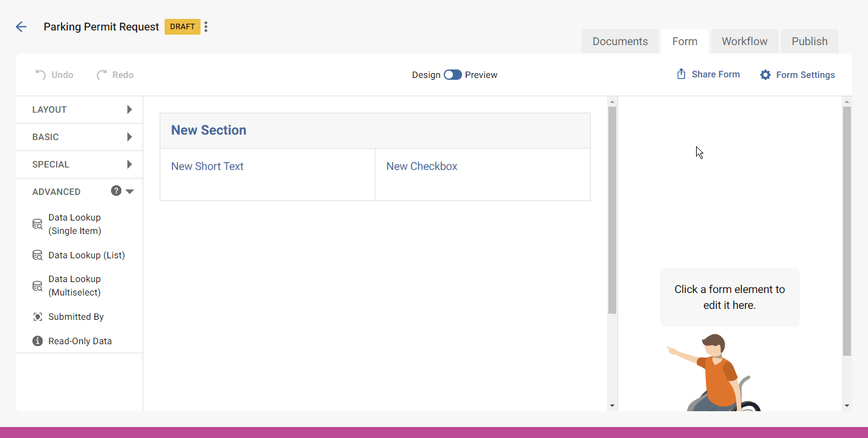Screen dimensions: 868x438
Task: Switch to the Documents tab
Action: pos(620,41)
